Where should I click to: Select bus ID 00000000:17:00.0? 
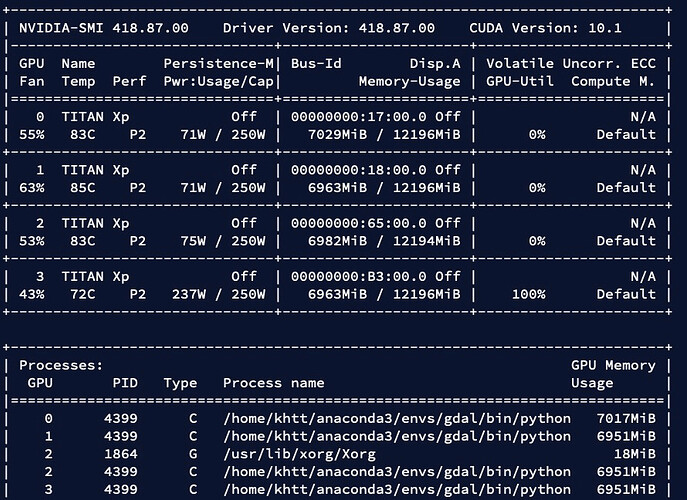coord(366,117)
